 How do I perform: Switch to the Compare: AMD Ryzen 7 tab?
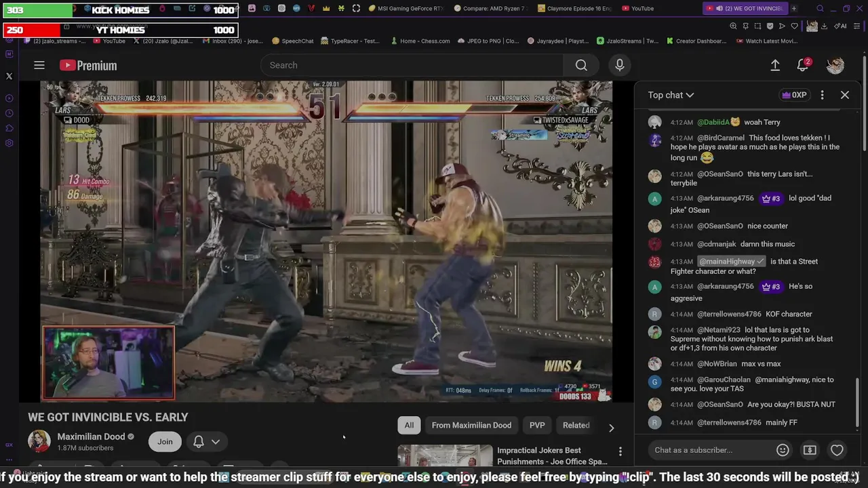490,8
